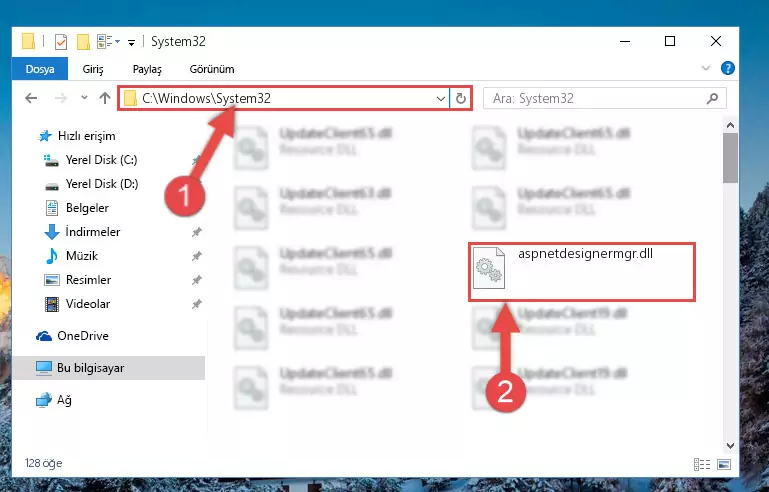Open Müzik folder in sidebar
The image size is (769, 492).
point(71,256)
